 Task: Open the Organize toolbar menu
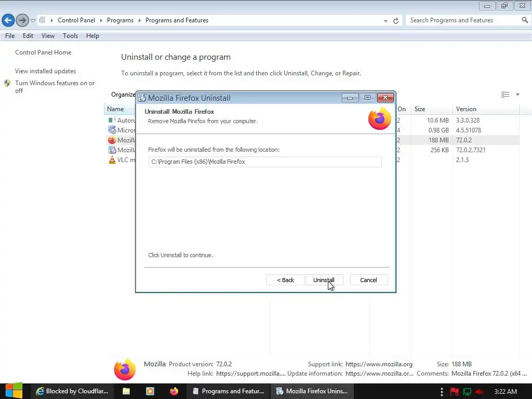(123, 95)
